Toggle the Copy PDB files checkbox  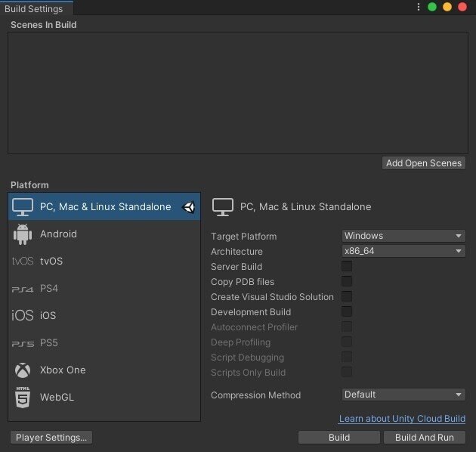click(347, 281)
